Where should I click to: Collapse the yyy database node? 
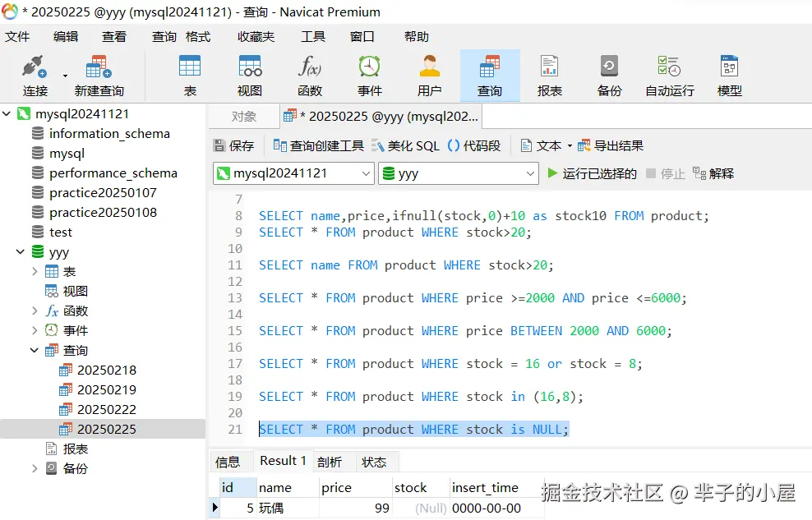tap(21, 252)
